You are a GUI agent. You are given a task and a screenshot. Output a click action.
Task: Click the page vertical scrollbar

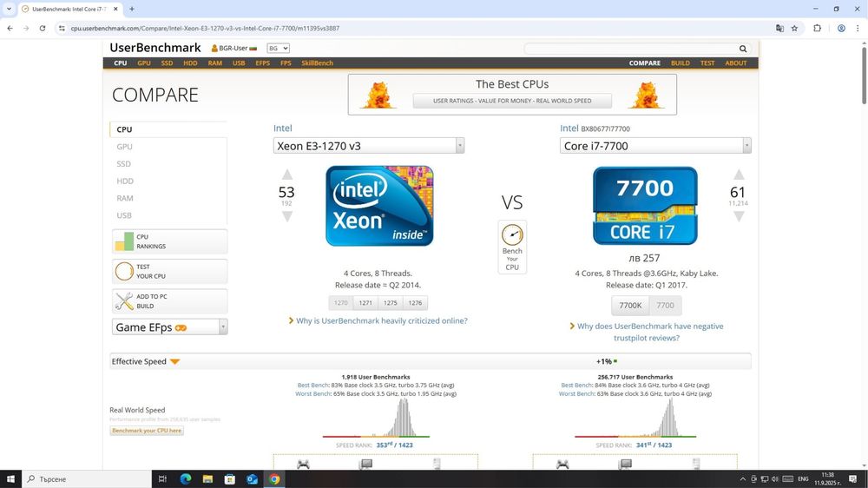pyautogui.click(x=864, y=76)
